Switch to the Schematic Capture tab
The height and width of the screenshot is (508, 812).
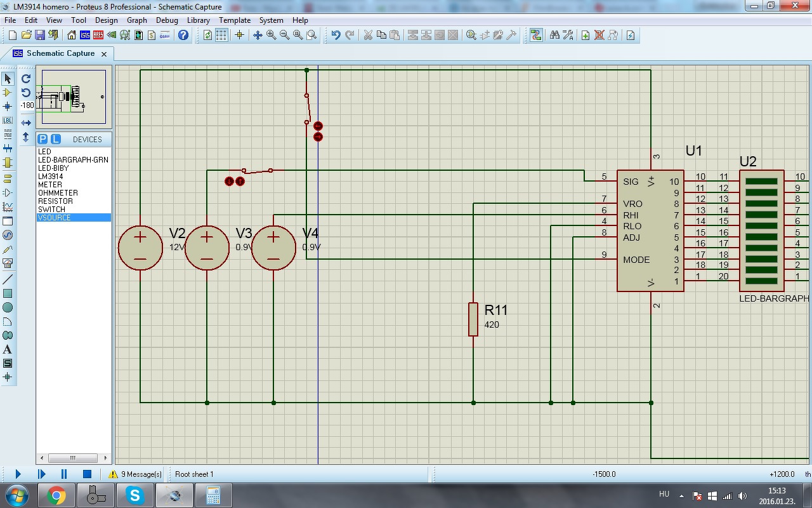coord(60,54)
